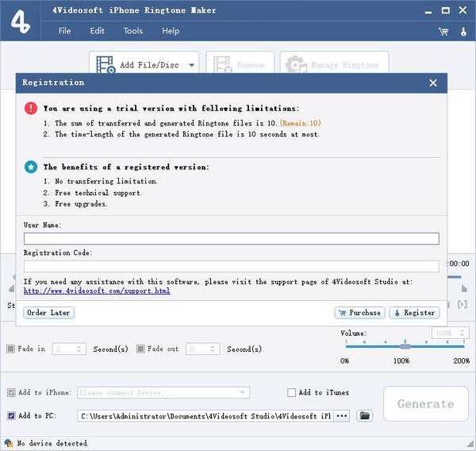Open the Add to iPhone device dropdown
The image size is (476, 451).
(x=242, y=392)
